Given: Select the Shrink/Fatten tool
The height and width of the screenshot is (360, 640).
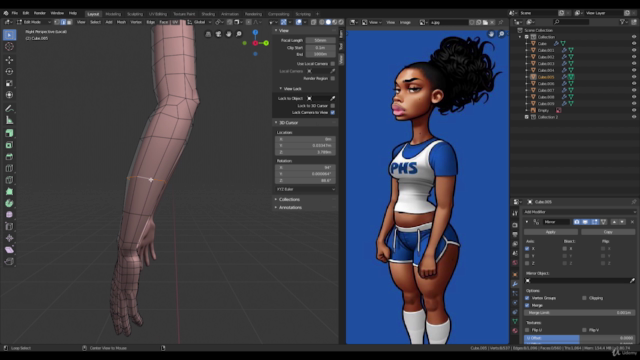Looking at the screenshot, I should 9,238.
